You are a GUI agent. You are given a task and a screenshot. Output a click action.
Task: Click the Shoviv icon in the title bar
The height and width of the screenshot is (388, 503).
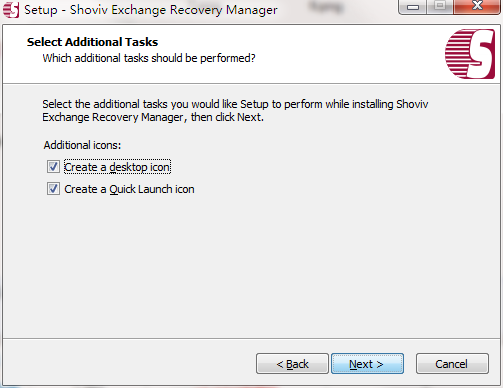click(x=11, y=10)
